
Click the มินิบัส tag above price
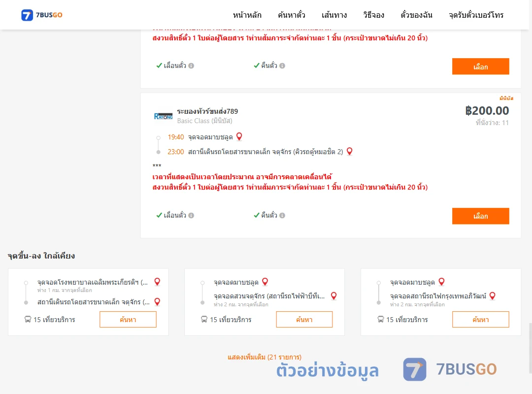coord(506,98)
